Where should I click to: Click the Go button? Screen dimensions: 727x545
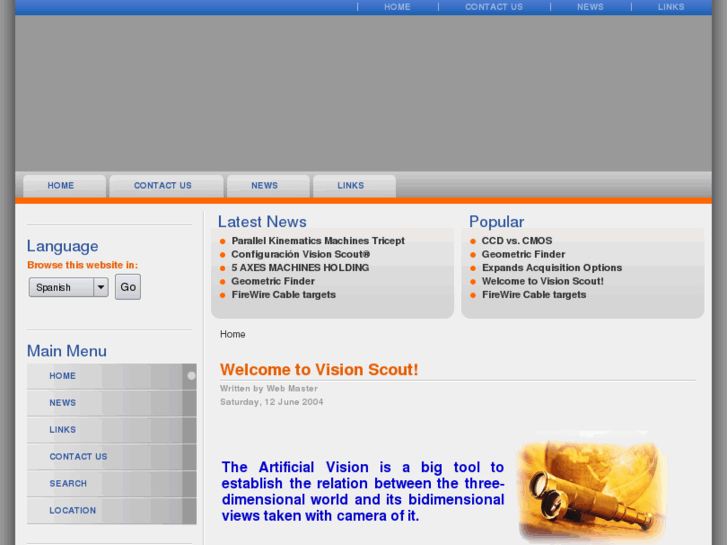(128, 287)
